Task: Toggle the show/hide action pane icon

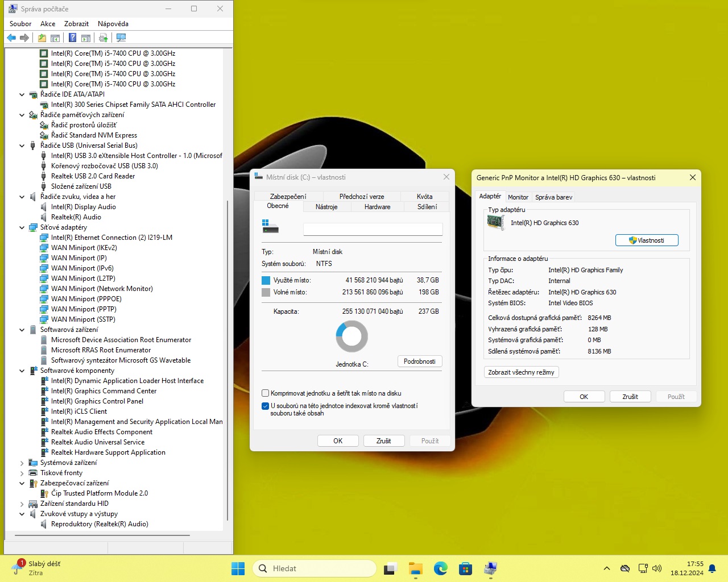Action: pyautogui.click(x=86, y=38)
